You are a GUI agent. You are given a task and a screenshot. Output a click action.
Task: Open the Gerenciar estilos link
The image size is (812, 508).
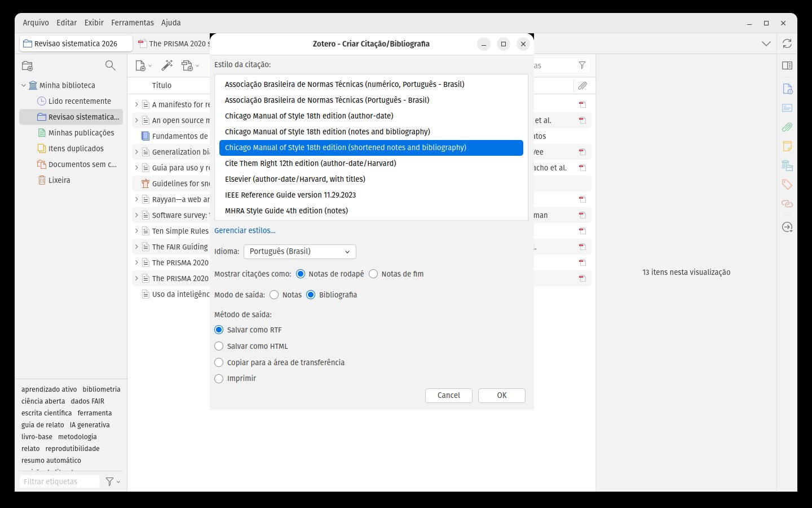point(245,230)
